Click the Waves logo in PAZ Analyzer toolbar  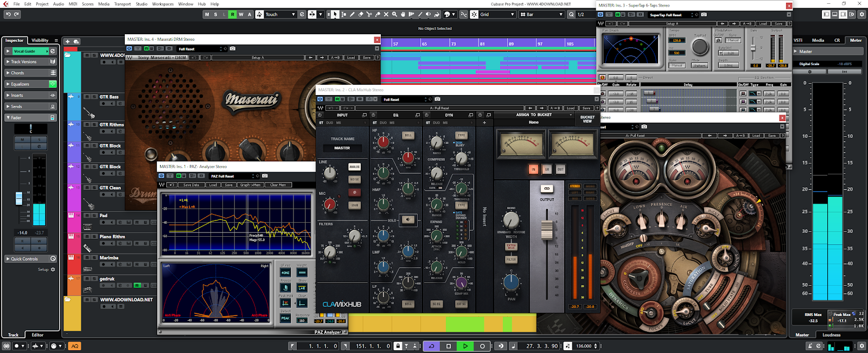(x=162, y=185)
